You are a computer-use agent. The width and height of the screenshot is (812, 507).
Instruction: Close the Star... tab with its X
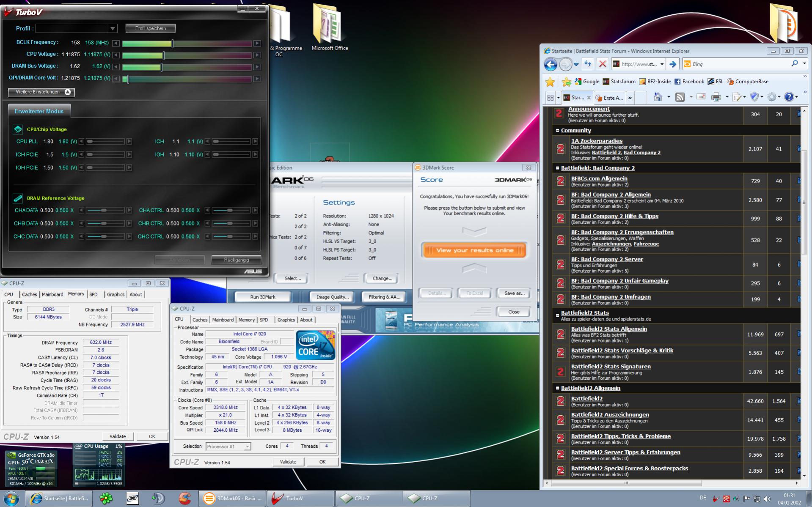[589, 98]
